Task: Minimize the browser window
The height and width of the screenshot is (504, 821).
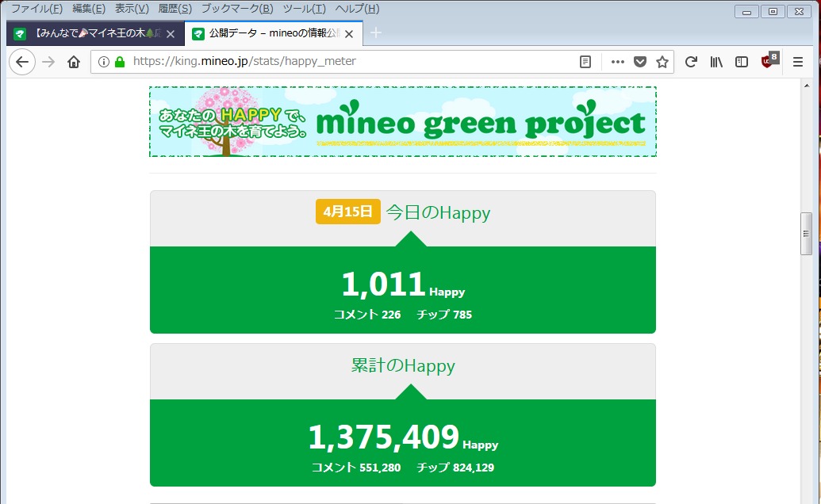Action: coord(746,12)
